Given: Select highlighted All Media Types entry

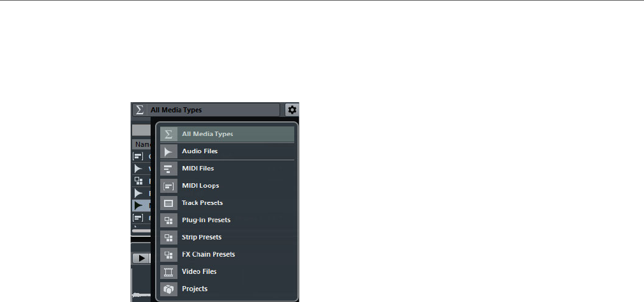Looking at the screenshot, I should pos(227,134).
